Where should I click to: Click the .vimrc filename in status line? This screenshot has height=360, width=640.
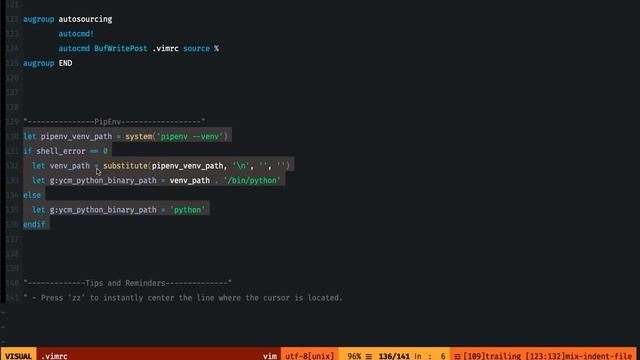(x=54, y=356)
